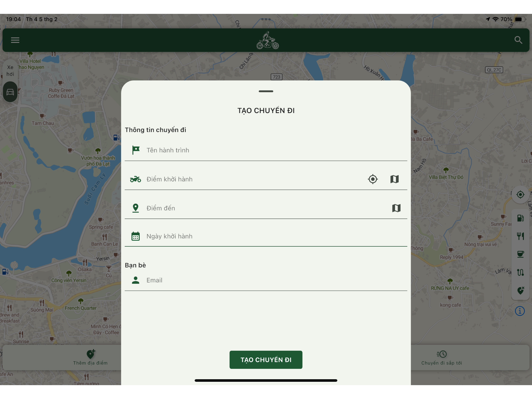Tap the battery status indicator

pyautogui.click(x=520, y=19)
